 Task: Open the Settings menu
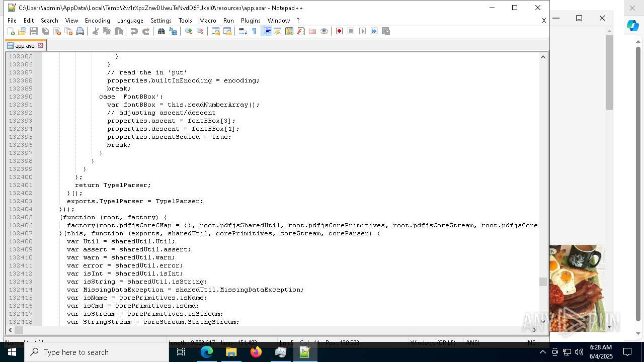click(x=161, y=21)
